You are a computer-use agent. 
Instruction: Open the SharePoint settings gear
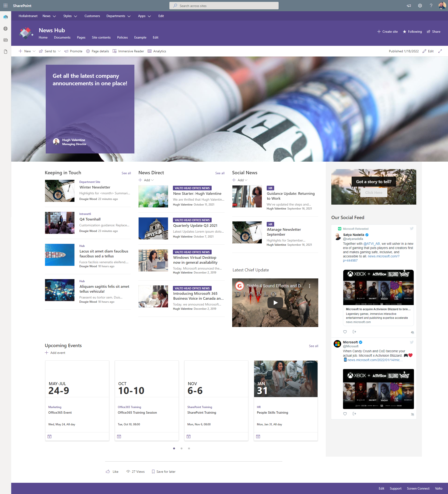coord(420,5)
